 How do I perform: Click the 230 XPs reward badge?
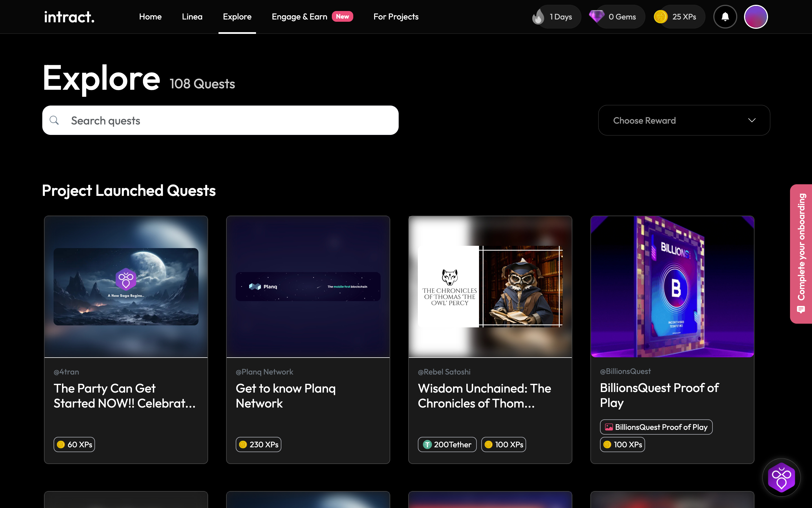click(x=258, y=444)
